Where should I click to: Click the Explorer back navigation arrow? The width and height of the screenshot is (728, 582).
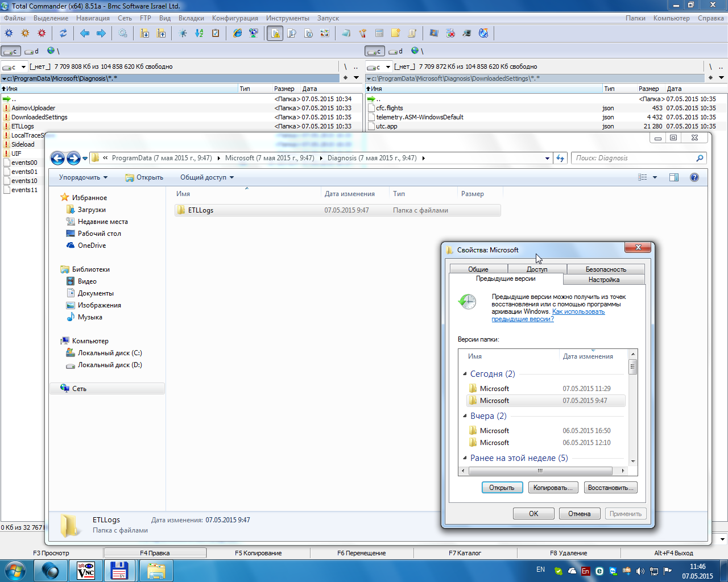point(57,158)
